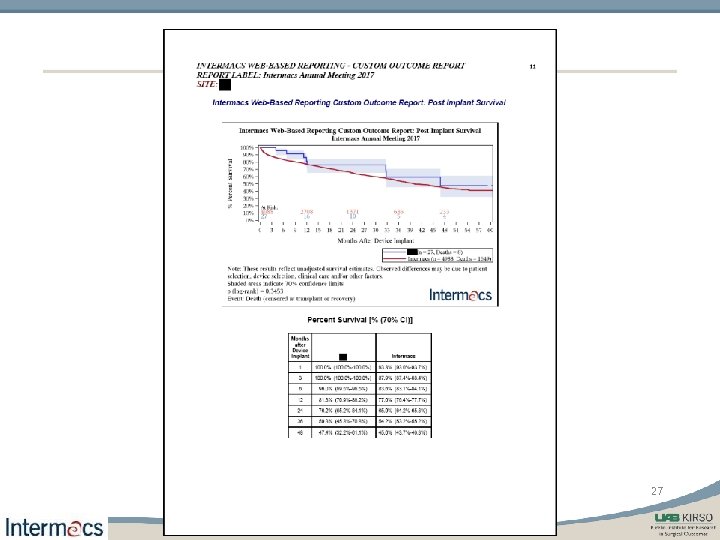The width and height of the screenshot is (720, 540).
Task: Click the note about unadjusted survival estimates
Action: click(357, 272)
